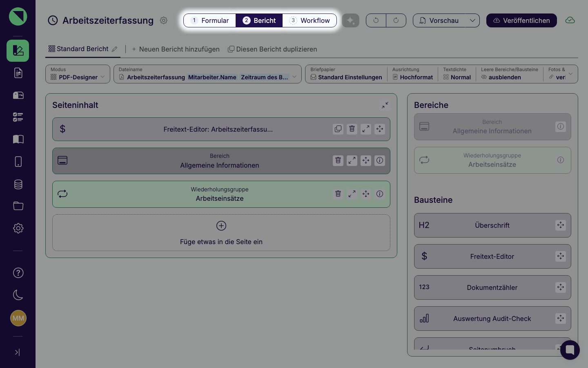Open the folder icon in sidebar
588x368 pixels.
coord(18,206)
